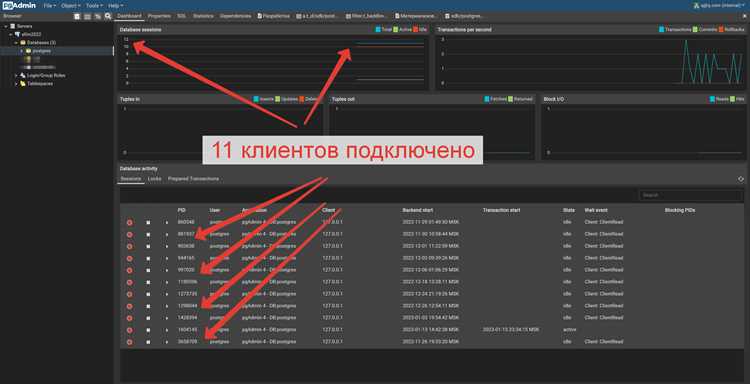Toggle the Idle series in Database sessions legend
Screen dimensions: 750x384
419,30
